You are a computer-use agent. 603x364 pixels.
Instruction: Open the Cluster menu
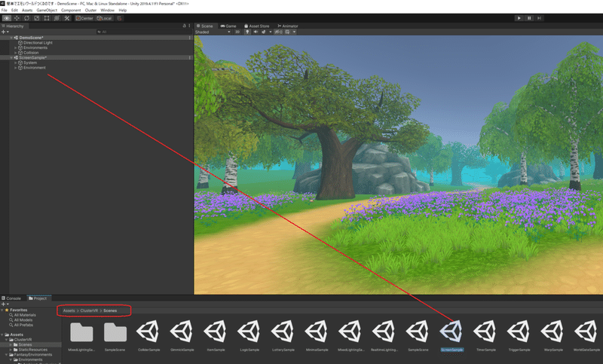coord(90,11)
